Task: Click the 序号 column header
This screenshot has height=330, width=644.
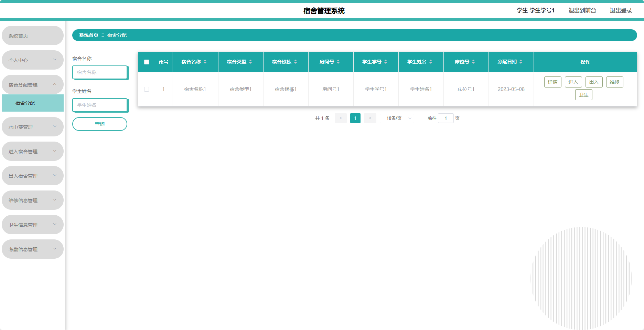Action: coord(163,62)
